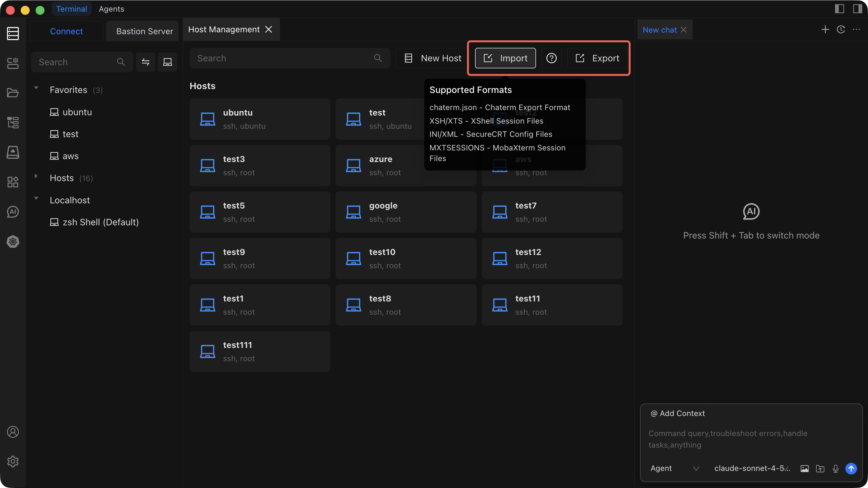Open the extensions grid sidebar icon
The height and width of the screenshot is (488, 868).
coord(13,182)
